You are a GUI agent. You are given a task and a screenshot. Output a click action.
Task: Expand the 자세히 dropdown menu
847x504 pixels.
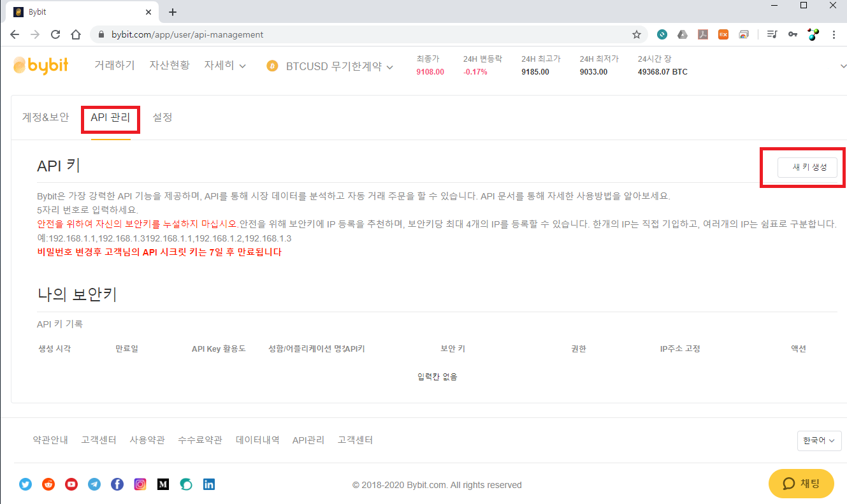click(225, 65)
